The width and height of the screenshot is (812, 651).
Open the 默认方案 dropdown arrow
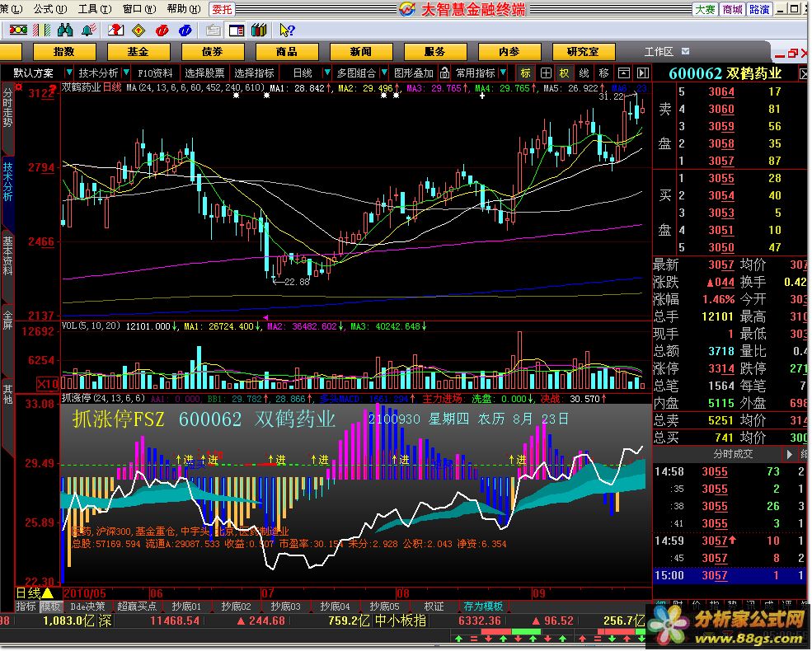tap(69, 73)
